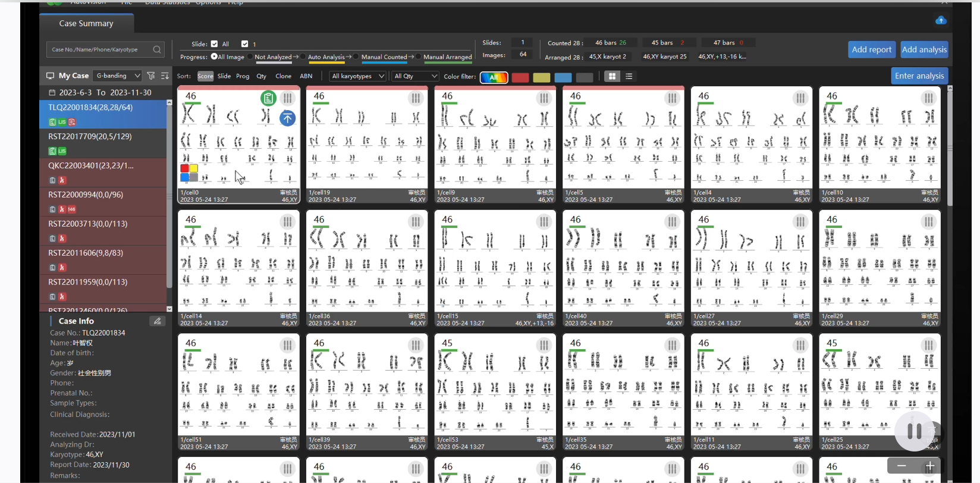Click the zoom out minus button
This screenshot has height=483, width=980.
pyautogui.click(x=902, y=466)
